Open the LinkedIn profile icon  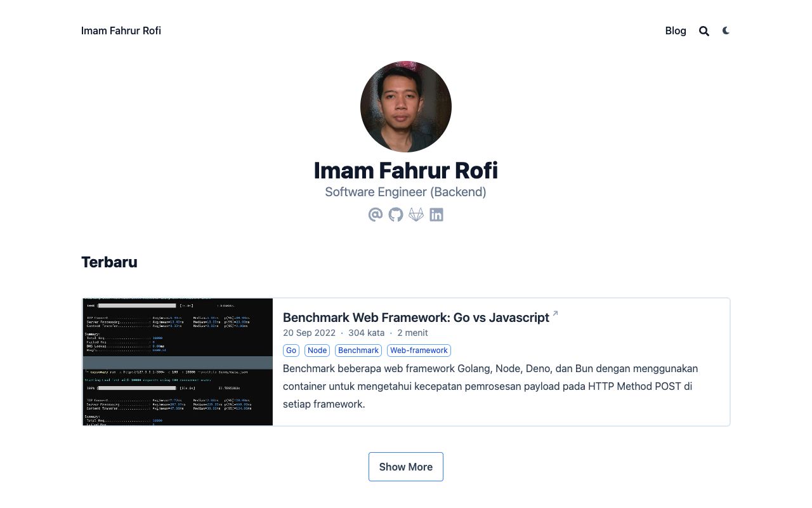point(436,215)
